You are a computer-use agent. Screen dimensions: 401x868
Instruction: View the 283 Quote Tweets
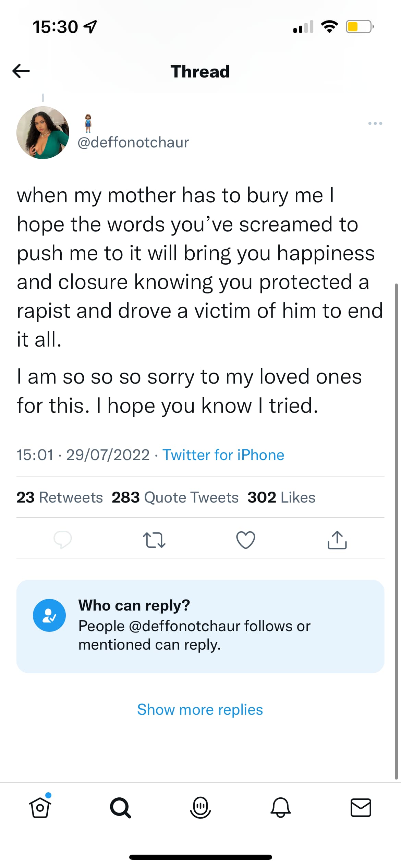click(x=175, y=497)
